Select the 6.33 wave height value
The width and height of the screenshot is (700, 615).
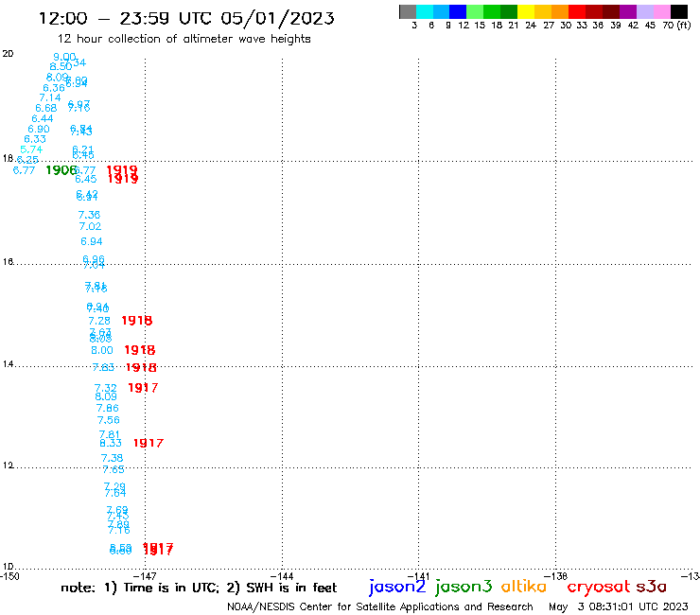pos(35,139)
